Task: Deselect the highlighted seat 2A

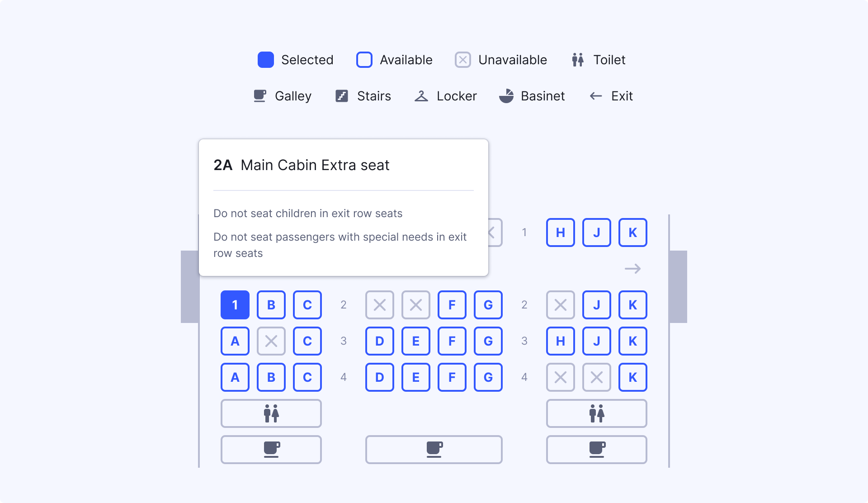Action: coord(235,305)
